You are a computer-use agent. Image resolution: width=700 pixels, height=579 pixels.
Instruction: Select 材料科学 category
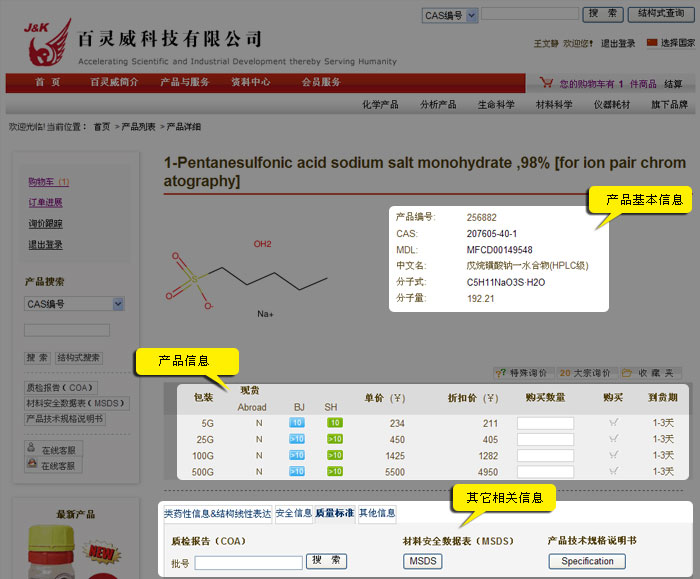point(554,105)
